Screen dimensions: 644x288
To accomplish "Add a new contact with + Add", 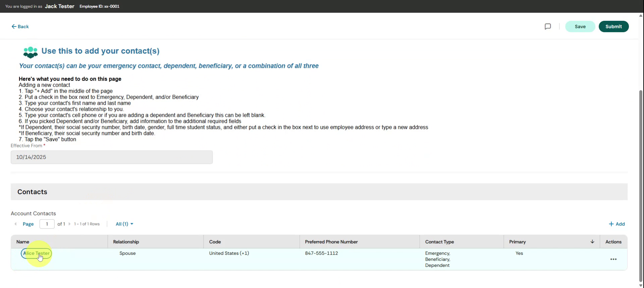I will 616,224.
